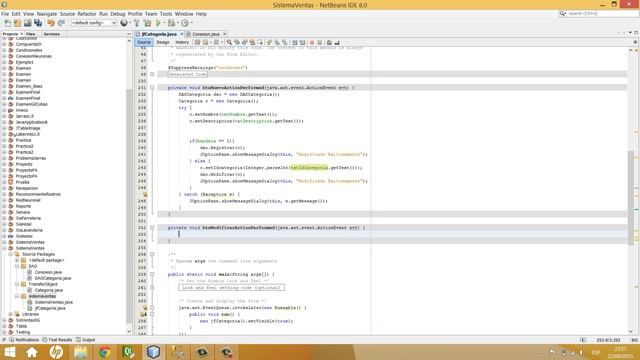
Task: Open the Debug Project dropdown arrow
Action: pyautogui.click(x=178, y=23)
